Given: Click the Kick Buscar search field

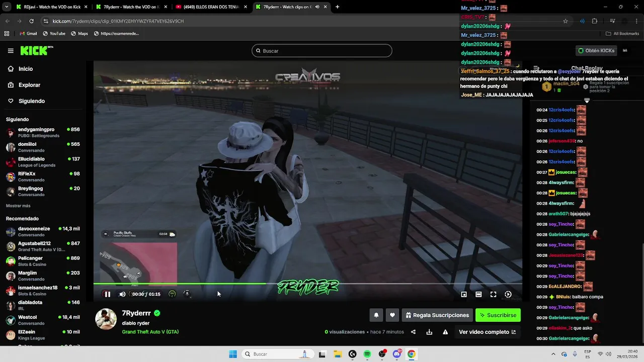Looking at the screenshot, I should [322, 51].
